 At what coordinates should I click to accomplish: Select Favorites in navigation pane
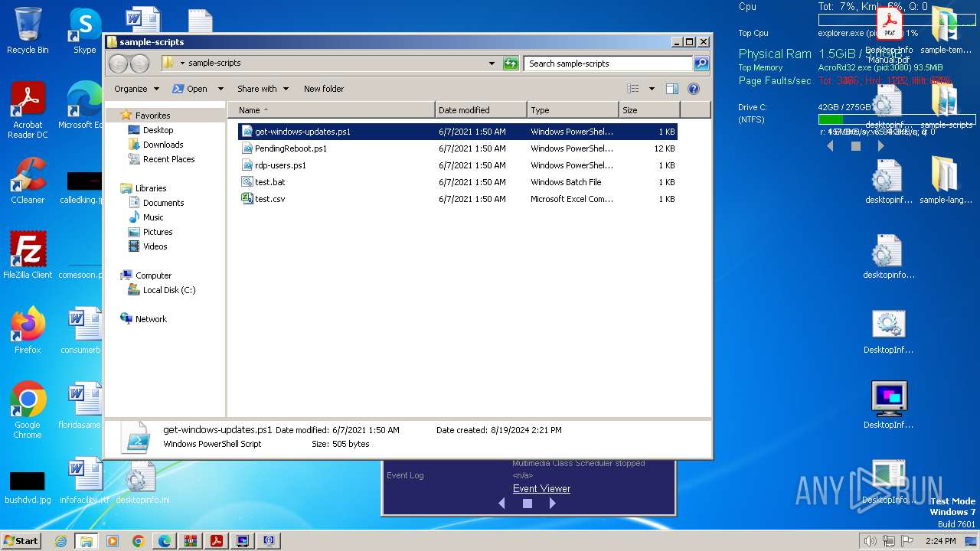point(152,116)
